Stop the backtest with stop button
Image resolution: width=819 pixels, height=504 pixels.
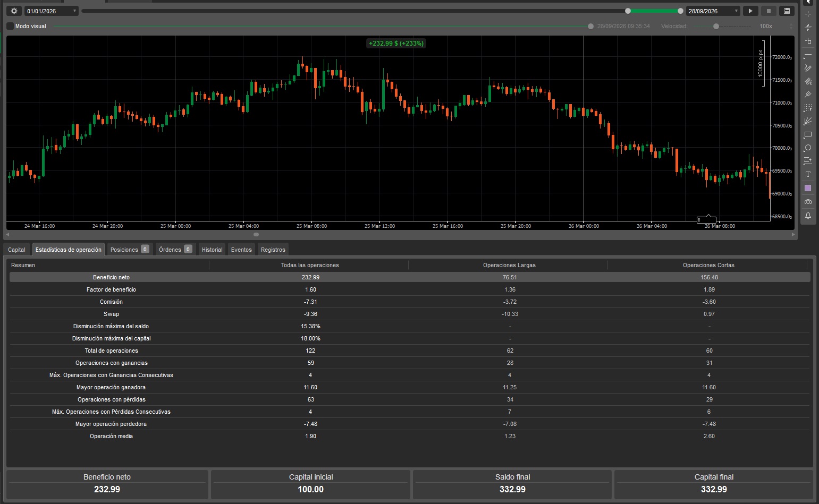769,11
